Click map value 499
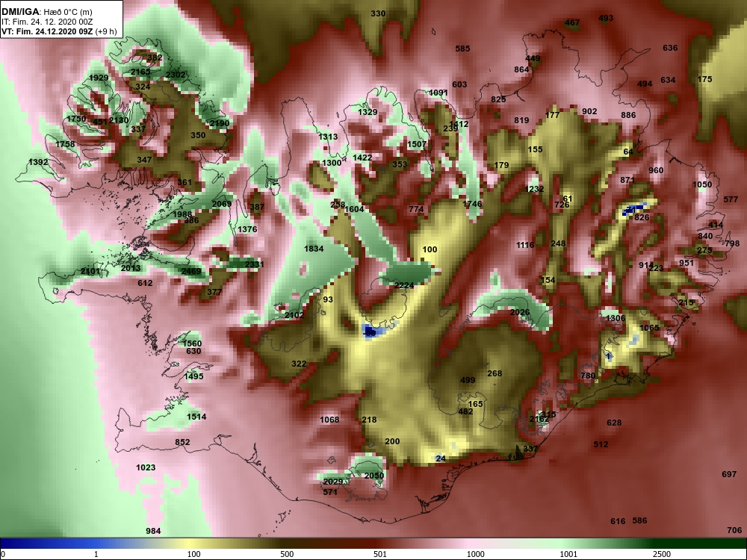Viewport: 747px width, 560px height. [468, 380]
